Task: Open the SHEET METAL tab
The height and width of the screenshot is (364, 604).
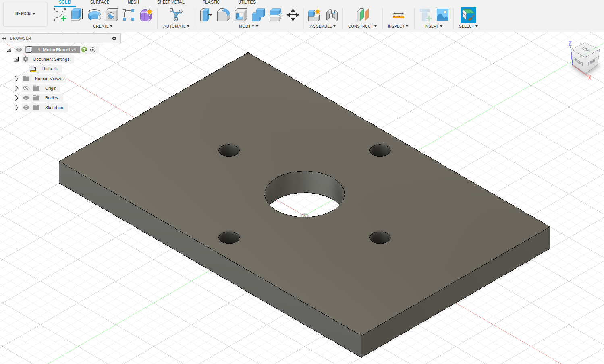Action: pyautogui.click(x=170, y=2)
